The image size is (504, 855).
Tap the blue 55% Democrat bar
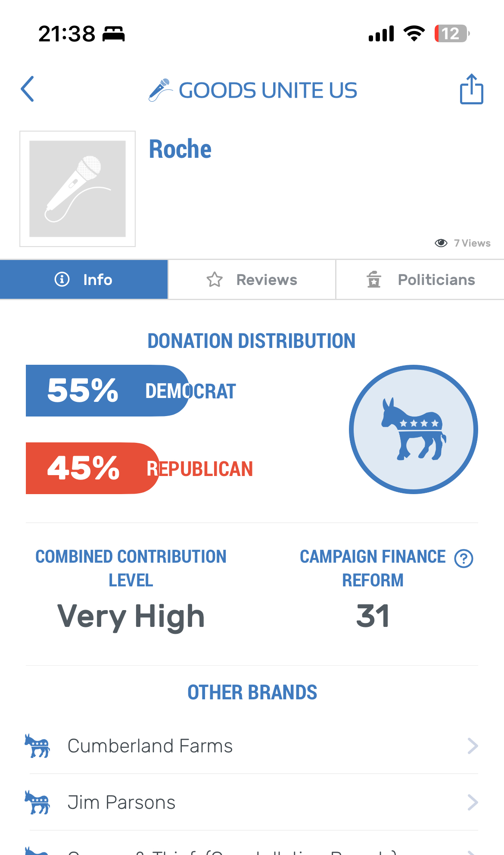click(x=107, y=391)
